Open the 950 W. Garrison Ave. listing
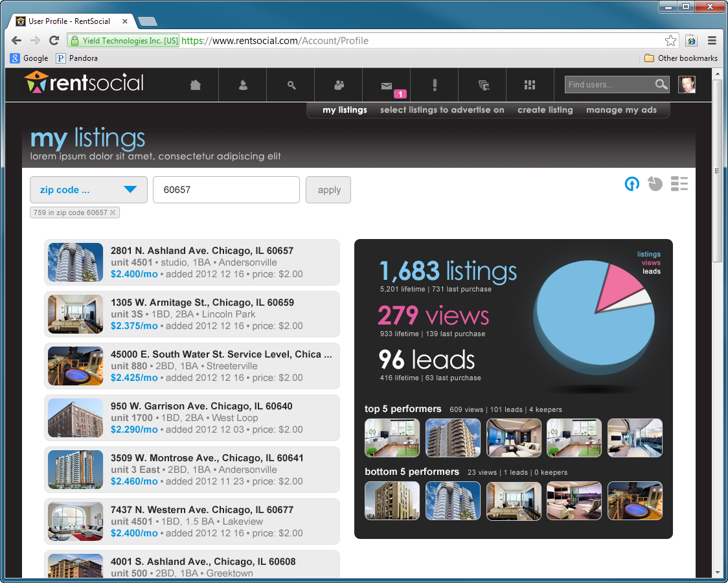The image size is (728, 583). click(x=192, y=418)
